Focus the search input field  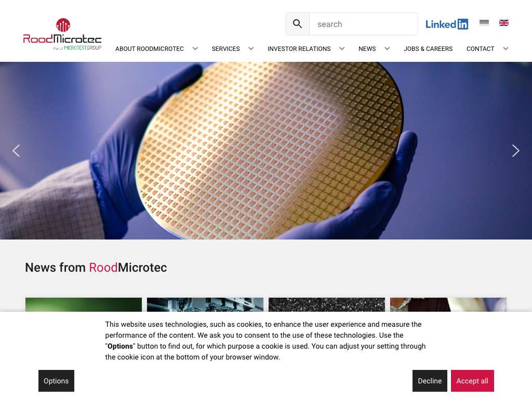pos(363,24)
